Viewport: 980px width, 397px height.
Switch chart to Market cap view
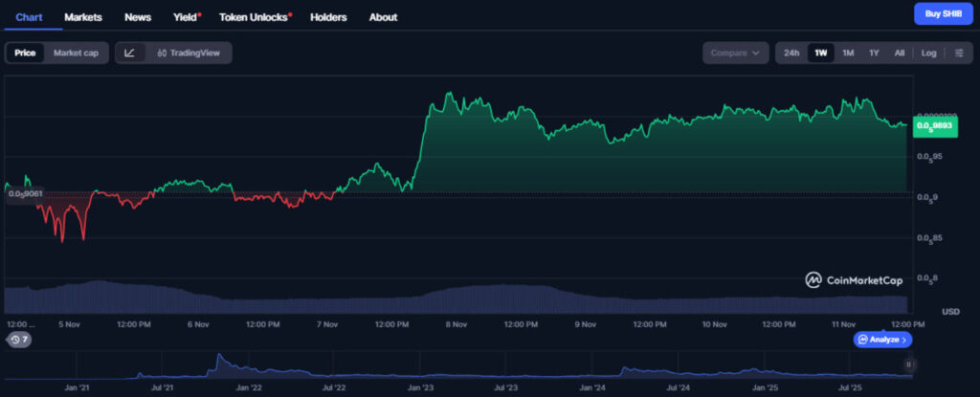point(76,53)
